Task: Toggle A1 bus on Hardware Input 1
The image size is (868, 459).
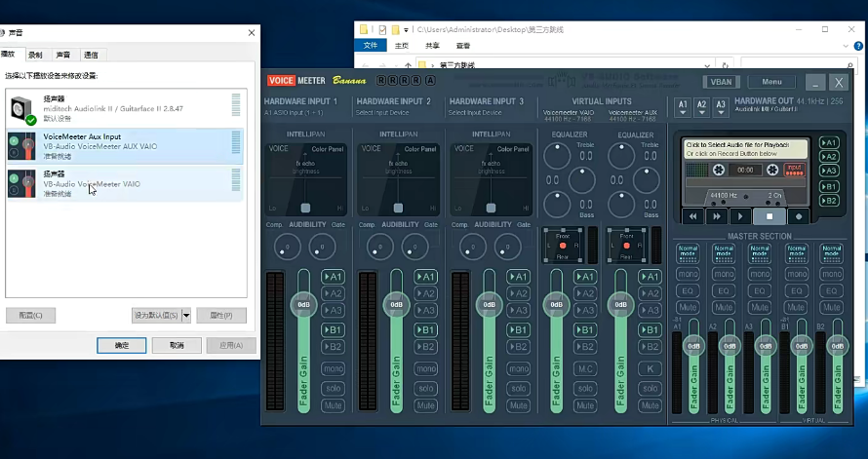Action: (333, 277)
